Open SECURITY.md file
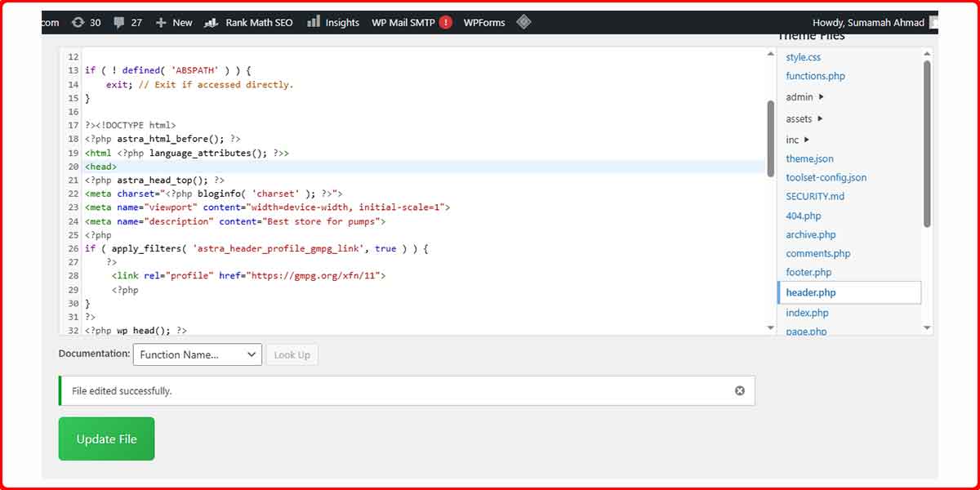 pyautogui.click(x=815, y=196)
